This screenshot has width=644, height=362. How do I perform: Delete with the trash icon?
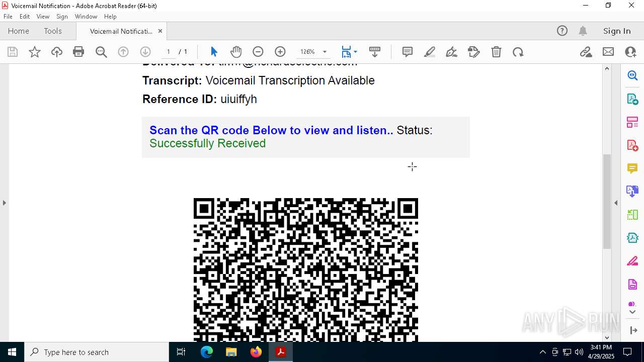tap(496, 52)
